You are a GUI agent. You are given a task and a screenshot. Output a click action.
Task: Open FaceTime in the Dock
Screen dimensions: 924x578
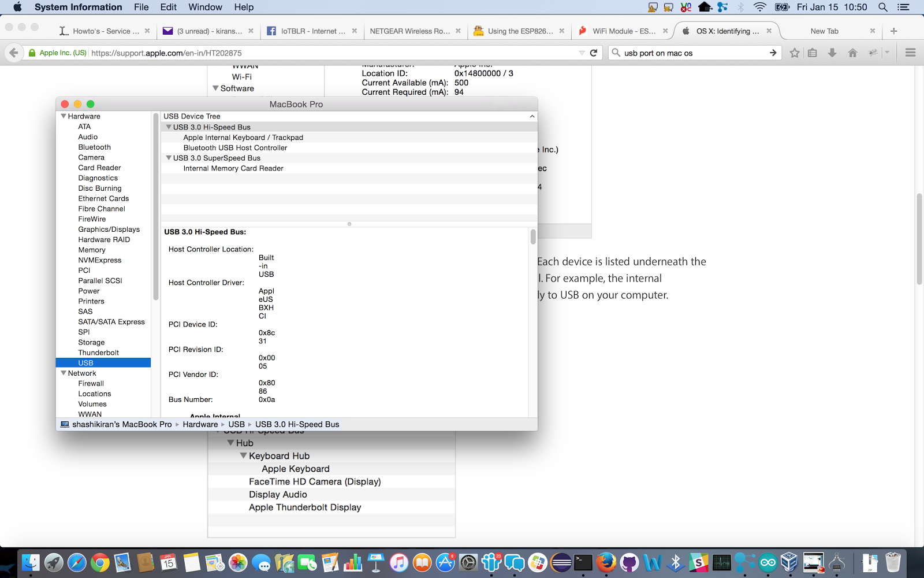[307, 562]
